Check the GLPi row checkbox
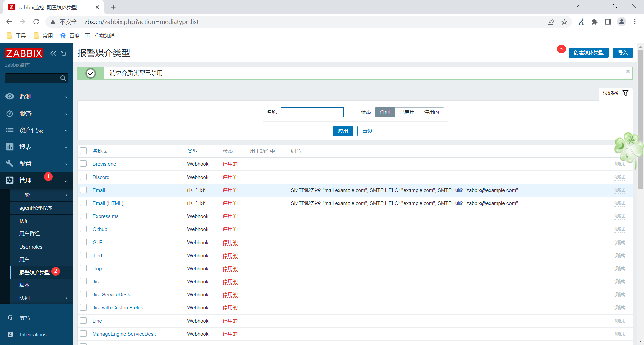644x345 pixels. tap(84, 242)
